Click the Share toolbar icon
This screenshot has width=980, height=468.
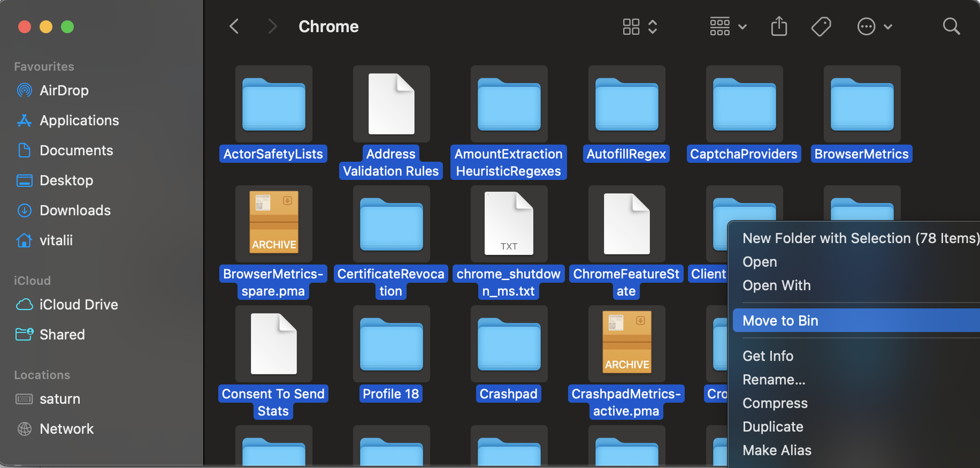point(779,26)
